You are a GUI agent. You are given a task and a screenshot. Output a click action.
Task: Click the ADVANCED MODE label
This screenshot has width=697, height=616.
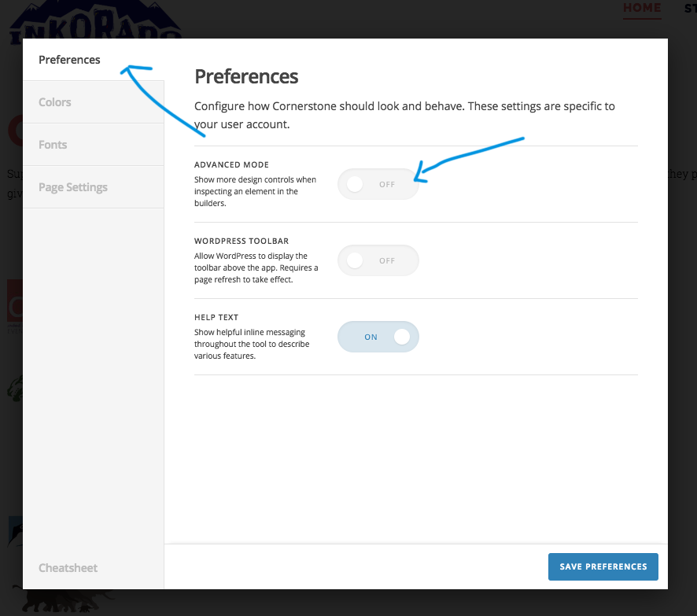click(x=231, y=165)
